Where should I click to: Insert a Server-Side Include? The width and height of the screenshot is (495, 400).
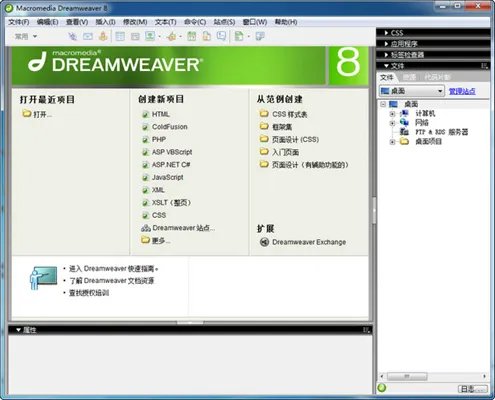tap(207, 36)
